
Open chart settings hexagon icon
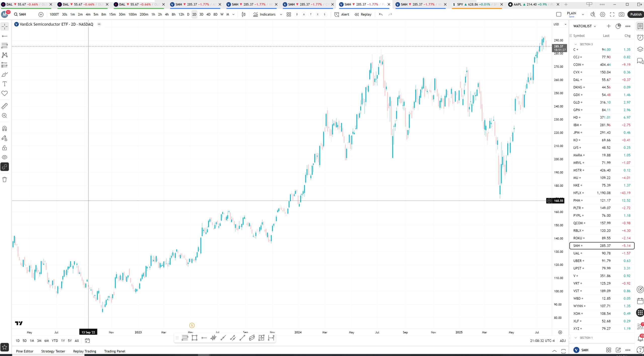click(602, 14)
